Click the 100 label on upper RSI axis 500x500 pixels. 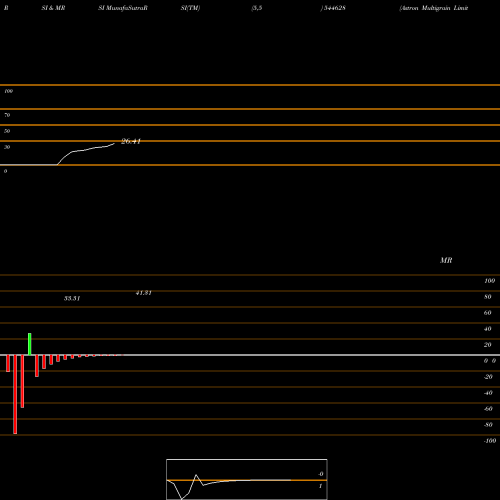pyautogui.click(x=8, y=91)
